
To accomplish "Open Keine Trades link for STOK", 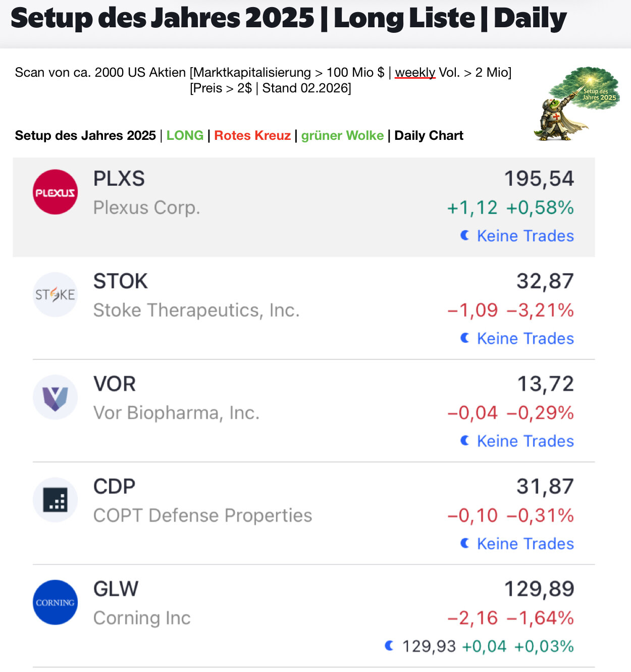I will click(x=525, y=338).
